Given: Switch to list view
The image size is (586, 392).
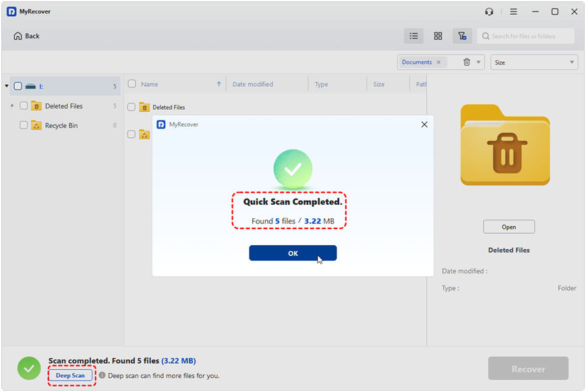Looking at the screenshot, I should click(414, 36).
